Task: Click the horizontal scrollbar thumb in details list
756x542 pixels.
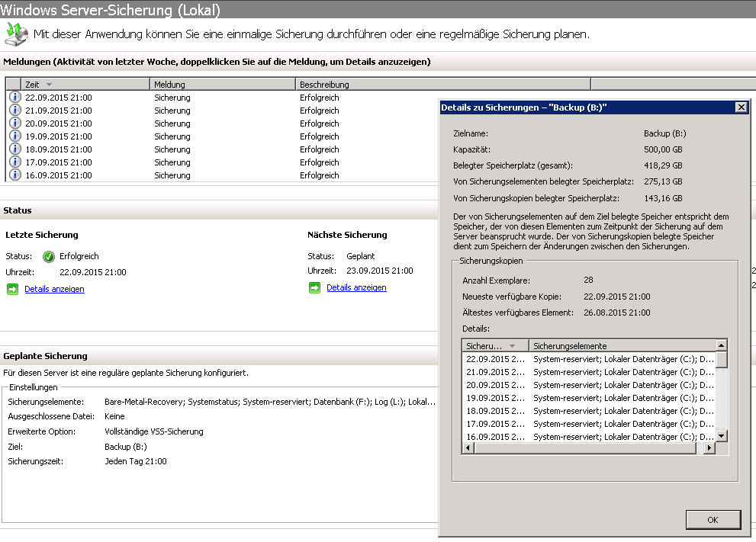Action: 585,447
